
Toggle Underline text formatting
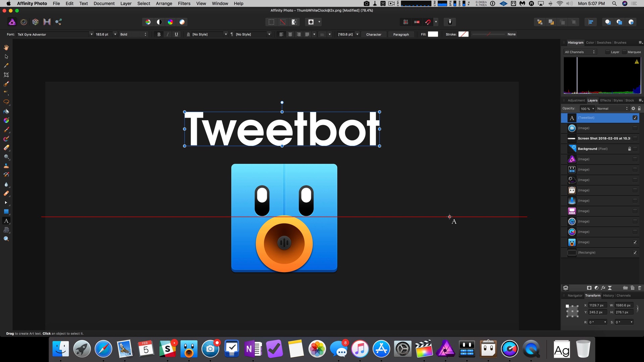[176, 34]
